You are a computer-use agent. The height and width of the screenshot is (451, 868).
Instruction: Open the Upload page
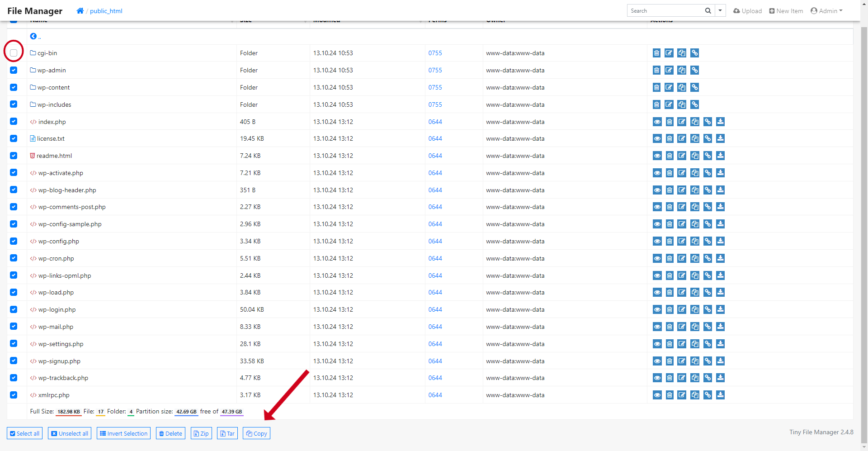747,11
